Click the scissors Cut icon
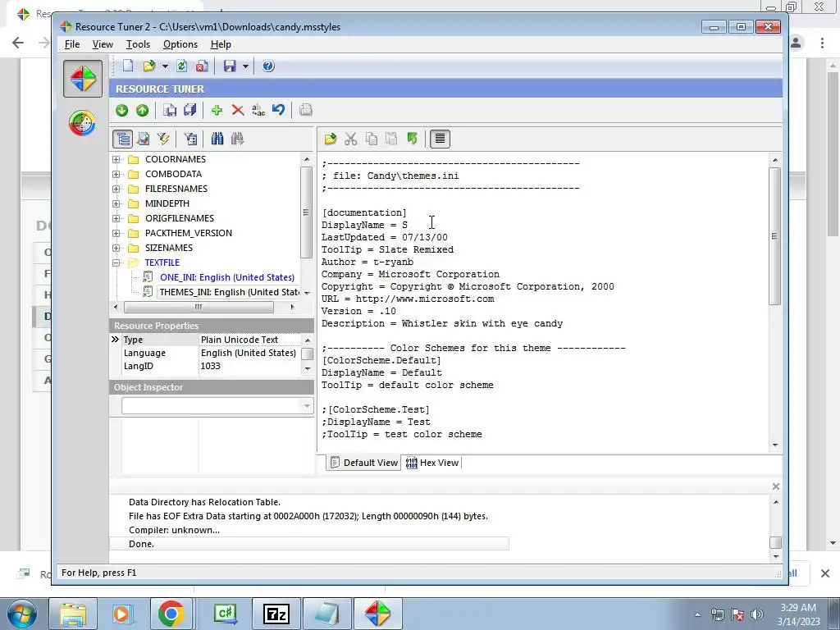840x630 pixels. point(351,139)
